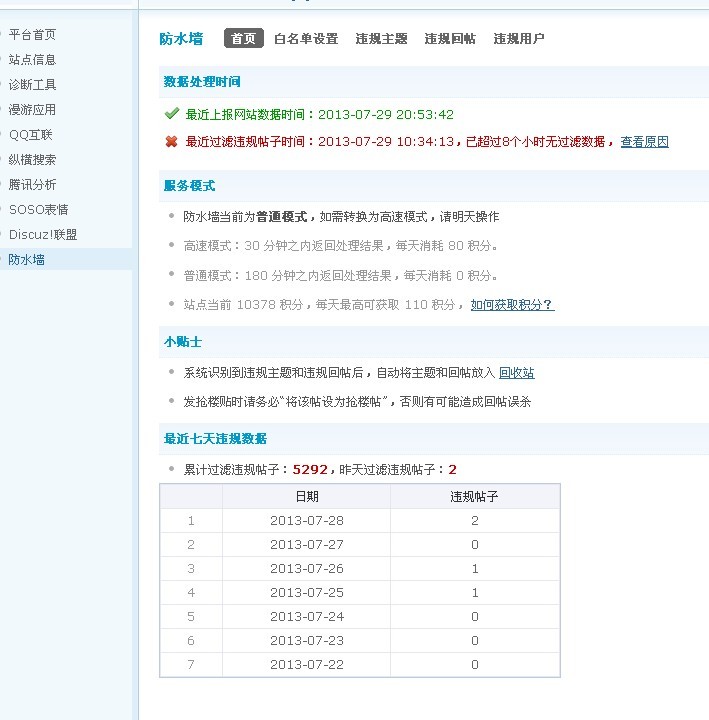Click the 服务模式 section heading

point(189,186)
